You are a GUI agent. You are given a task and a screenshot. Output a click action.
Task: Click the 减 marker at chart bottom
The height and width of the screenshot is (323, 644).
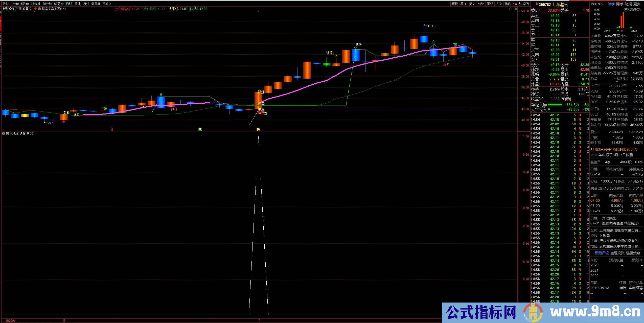click(x=200, y=129)
